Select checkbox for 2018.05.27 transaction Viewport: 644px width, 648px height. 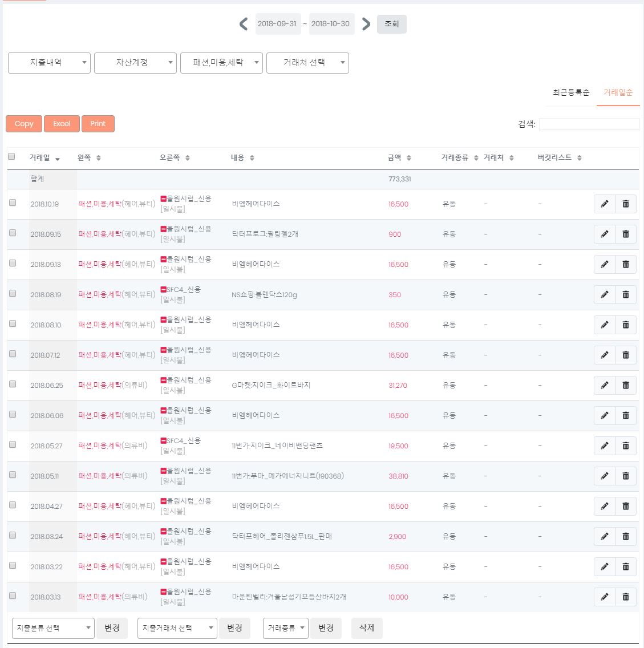(13, 444)
